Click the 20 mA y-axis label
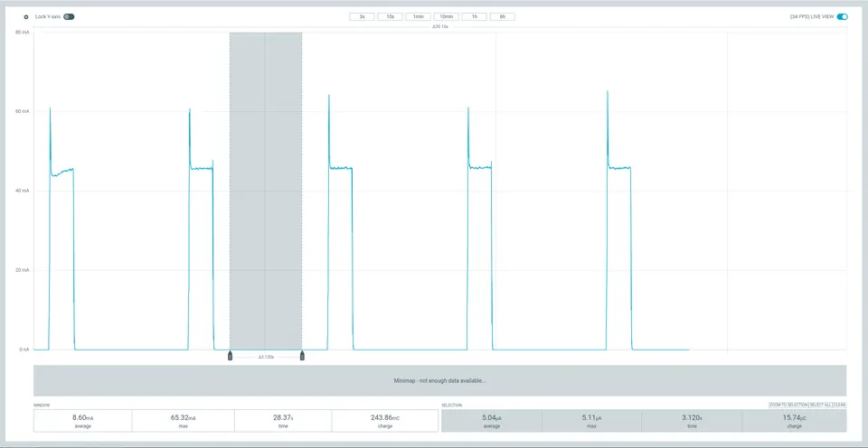The width and height of the screenshot is (868, 448). pyautogui.click(x=22, y=270)
